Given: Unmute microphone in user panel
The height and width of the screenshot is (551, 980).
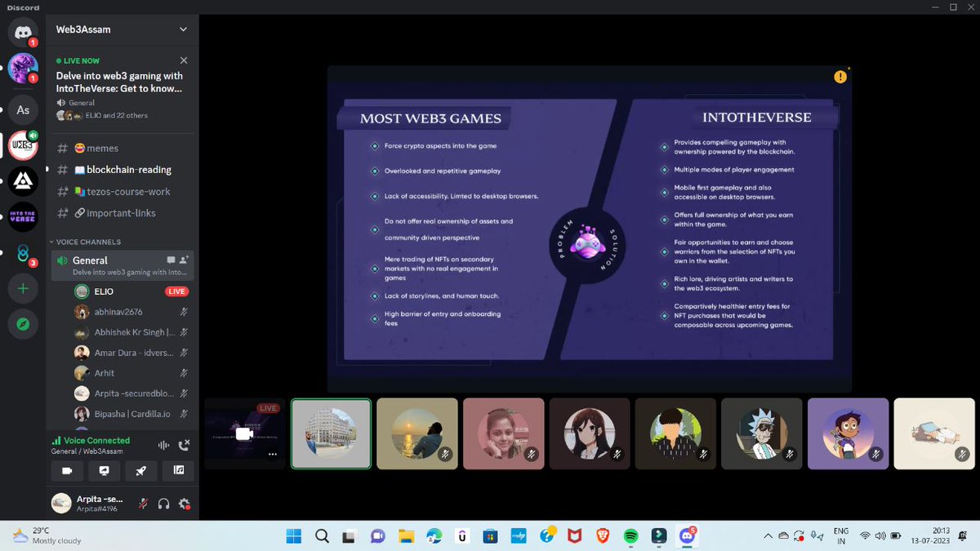Looking at the screenshot, I should pos(143,503).
